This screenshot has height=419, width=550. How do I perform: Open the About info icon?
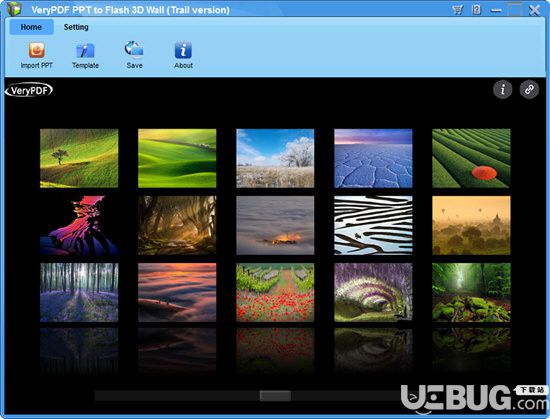(183, 50)
